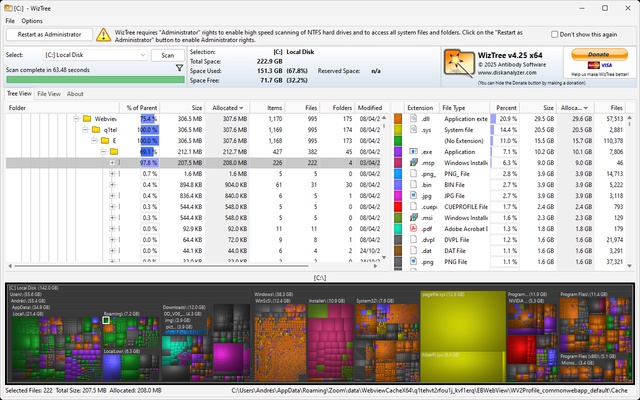Click the .dll file type icon
The height and width of the screenshot is (400, 640).
click(x=413, y=118)
